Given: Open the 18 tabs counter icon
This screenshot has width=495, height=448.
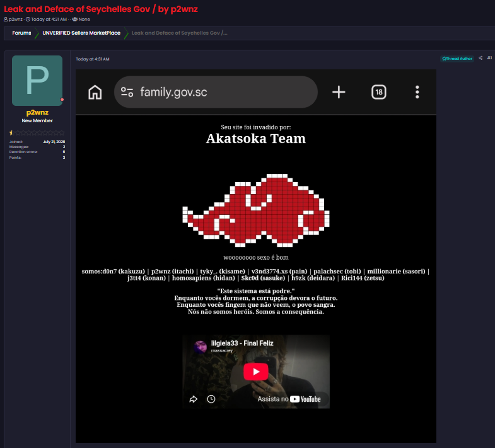Looking at the screenshot, I should click(379, 92).
